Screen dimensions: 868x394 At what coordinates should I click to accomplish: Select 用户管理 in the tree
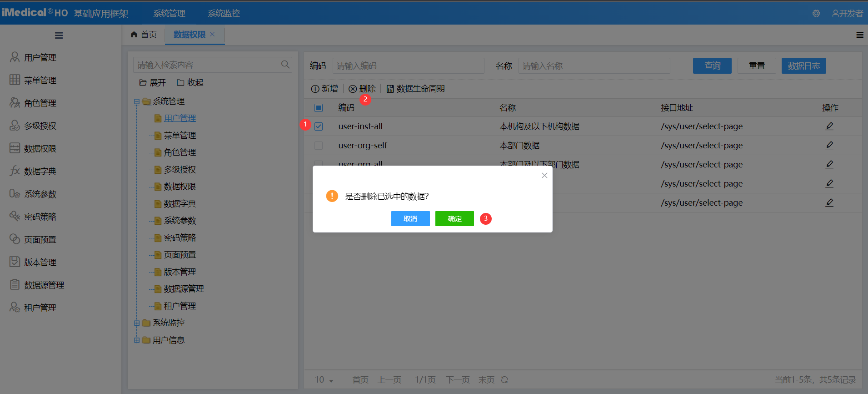pos(180,118)
